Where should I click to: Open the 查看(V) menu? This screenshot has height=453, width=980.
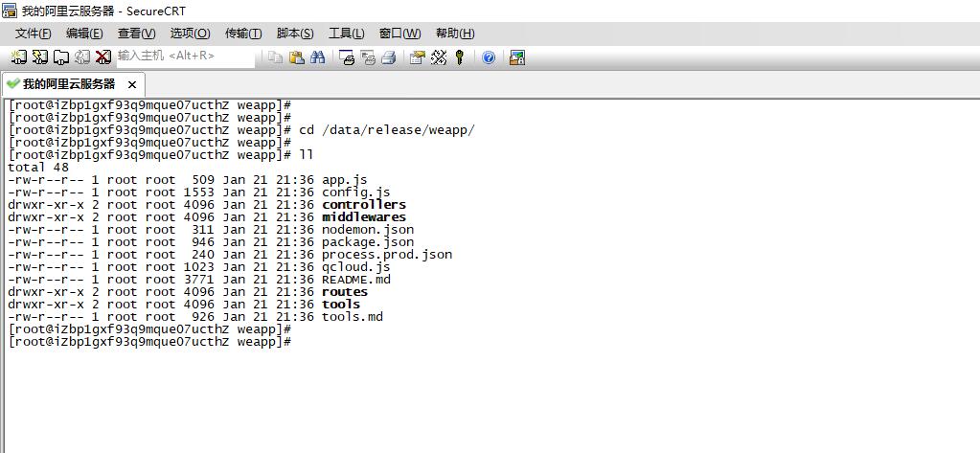coord(137,34)
